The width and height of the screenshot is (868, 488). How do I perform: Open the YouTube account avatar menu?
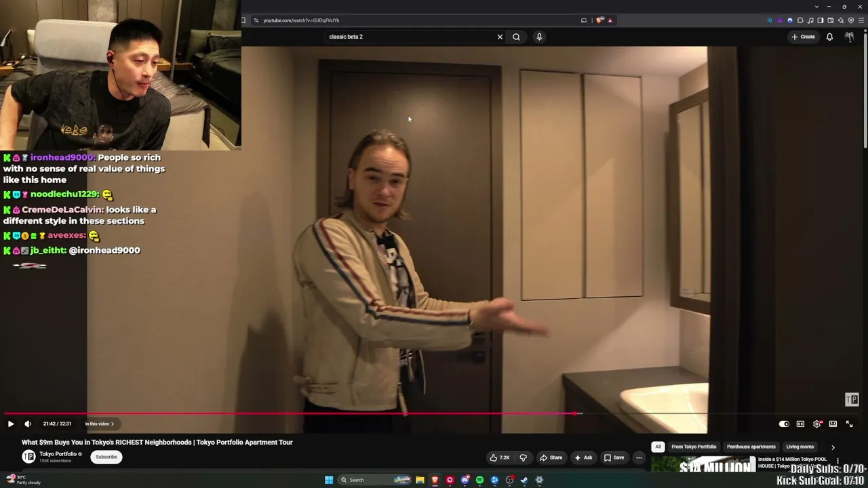(x=849, y=37)
